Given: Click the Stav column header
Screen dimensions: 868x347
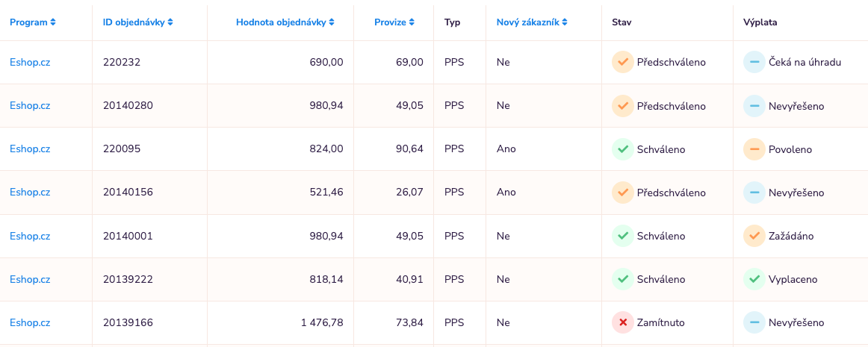Looking at the screenshot, I should click(x=621, y=22).
